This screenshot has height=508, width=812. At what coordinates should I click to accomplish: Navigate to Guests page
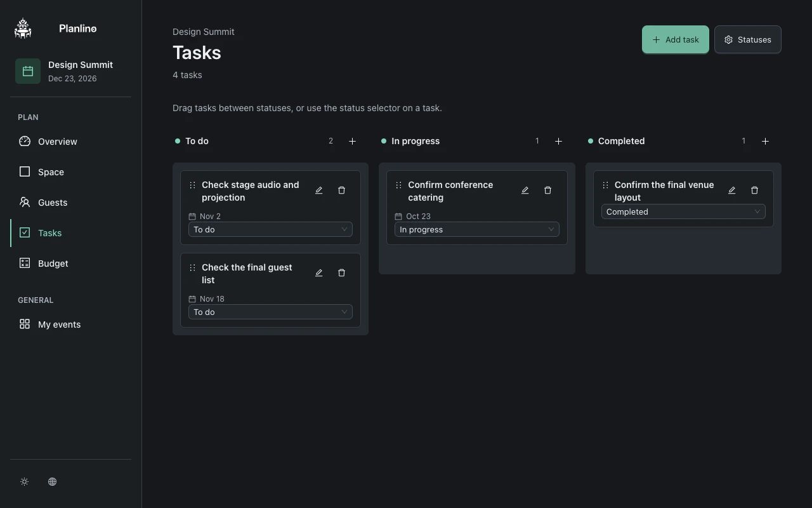70,203
